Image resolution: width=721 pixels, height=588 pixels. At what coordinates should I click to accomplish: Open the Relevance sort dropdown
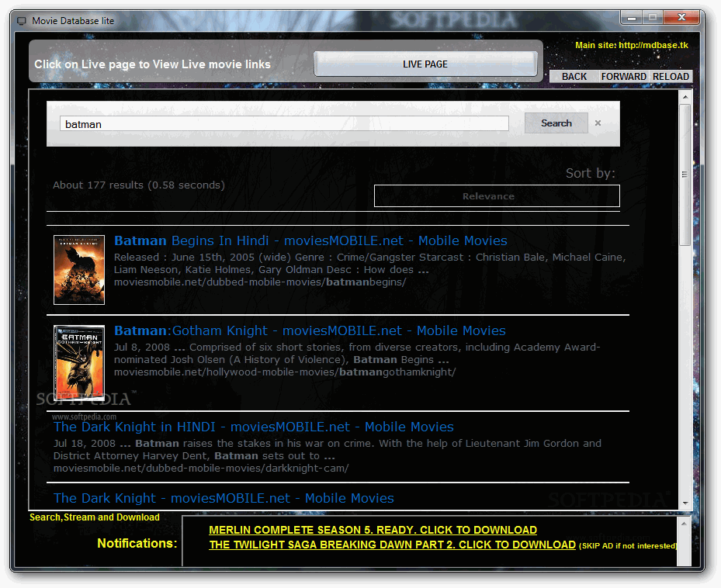497,196
